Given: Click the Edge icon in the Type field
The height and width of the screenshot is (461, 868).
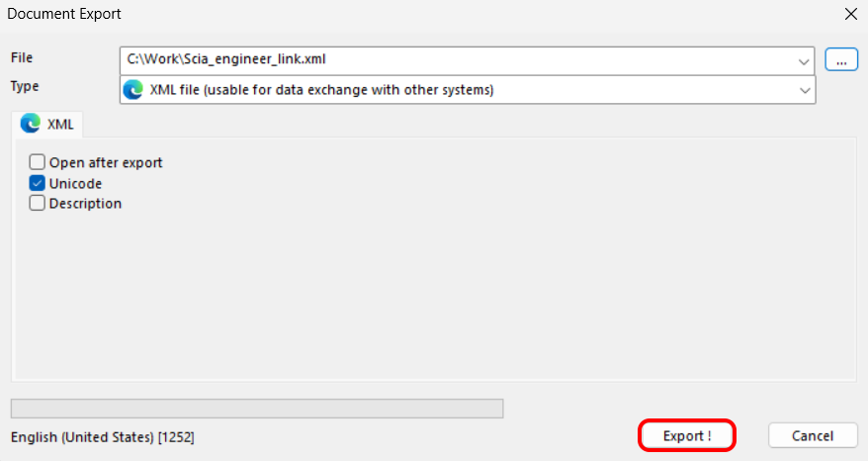Looking at the screenshot, I should point(132,90).
